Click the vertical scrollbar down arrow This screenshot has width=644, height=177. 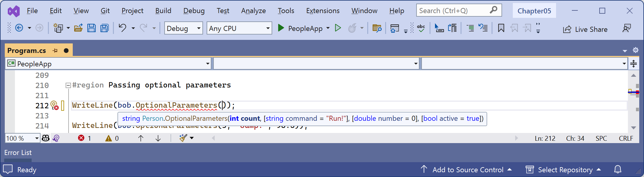(x=634, y=128)
